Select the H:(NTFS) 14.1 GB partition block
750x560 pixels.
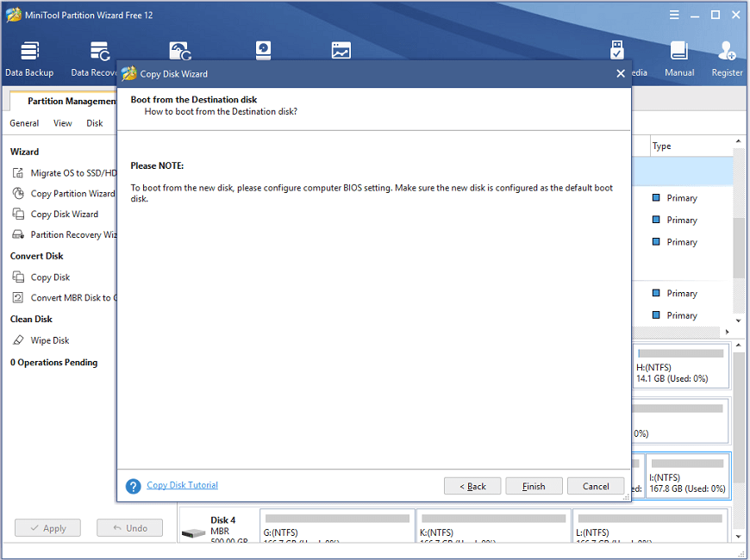coord(681,366)
